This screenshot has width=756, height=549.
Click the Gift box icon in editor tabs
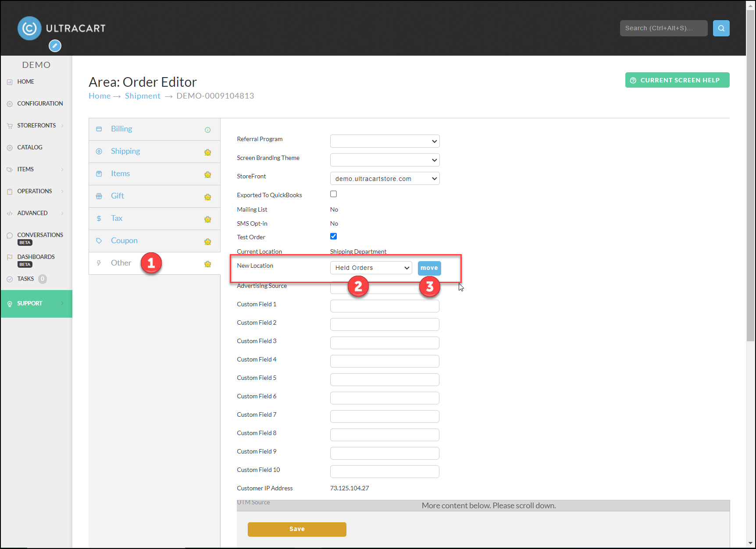(x=99, y=196)
